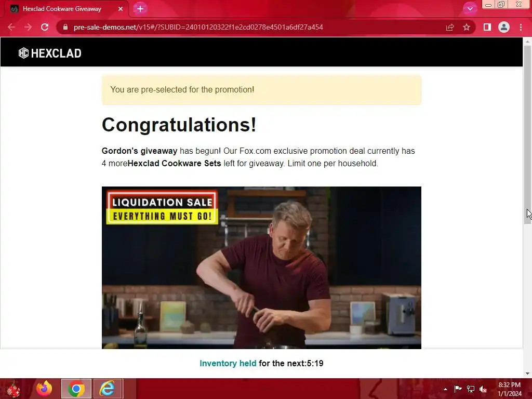This screenshot has width=532, height=399.
Task: Click the scrollbar down arrow
Action: click(x=527, y=374)
